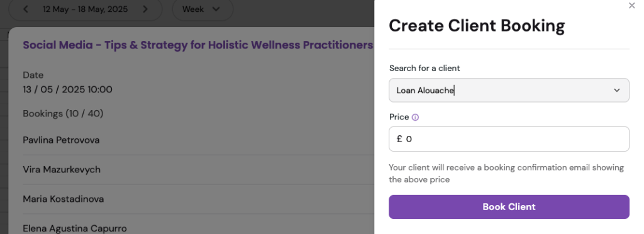Click the Book Client button
The width and height of the screenshot is (644, 234).
pyautogui.click(x=509, y=207)
